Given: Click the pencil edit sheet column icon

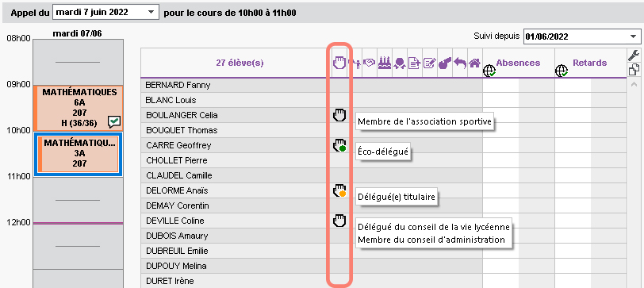Looking at the screenshot, I should (430, 63).
